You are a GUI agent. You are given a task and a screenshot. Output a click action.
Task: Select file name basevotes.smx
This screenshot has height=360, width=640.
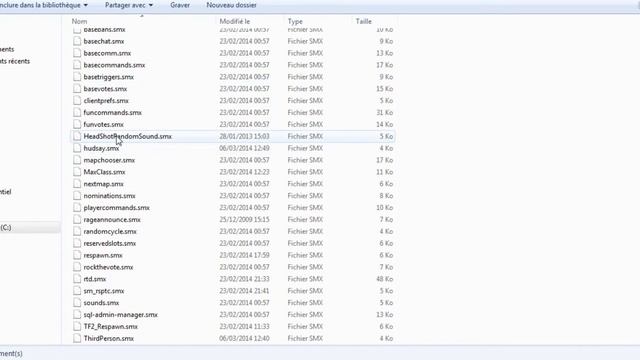click(x=105, y=89)
